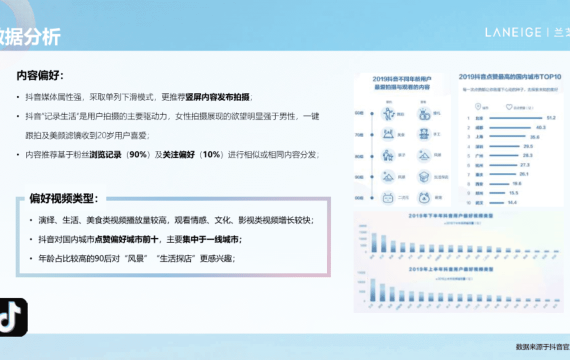Click the heart likes icon in TOP10 chart
The width and height of the screenshot is (570, 360).
(509, 107)
